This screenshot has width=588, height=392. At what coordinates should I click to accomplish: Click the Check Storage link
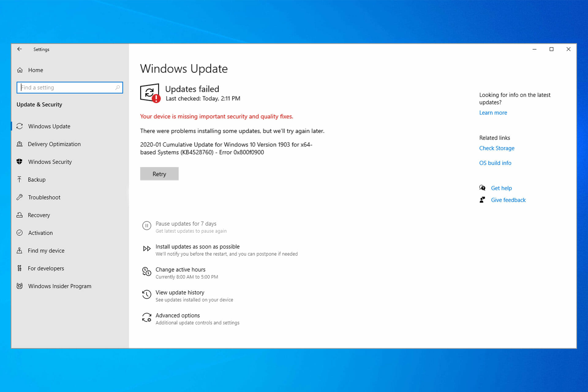point(497,148)
